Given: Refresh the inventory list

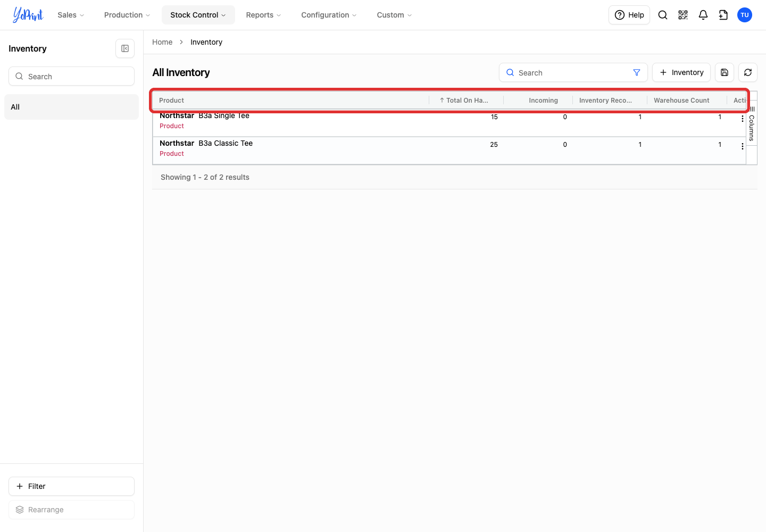Looking at the screenshot, I should pos(748,72).
